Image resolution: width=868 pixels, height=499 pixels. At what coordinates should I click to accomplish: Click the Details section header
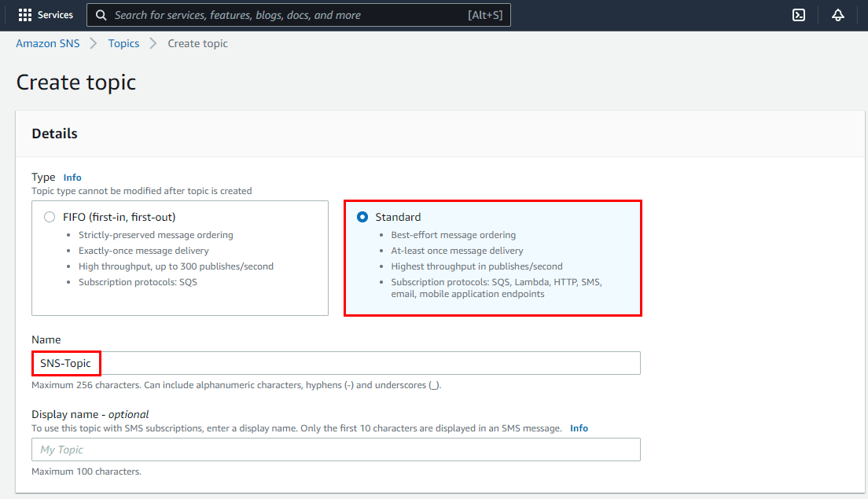click(55, 134)
